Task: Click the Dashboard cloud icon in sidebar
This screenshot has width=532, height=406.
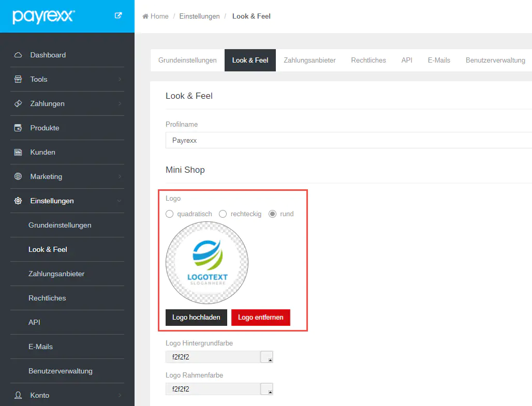Action: click(18, 55)
